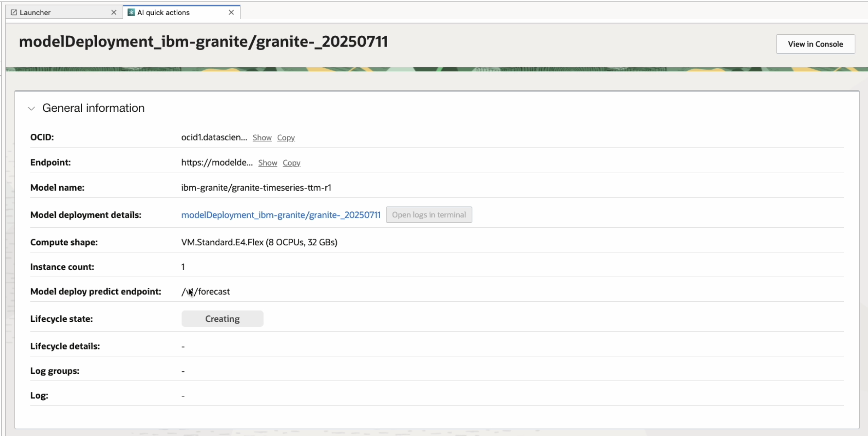Click the View in Console button
Image resolution: width=868 pixels, height=436 pixels.
point(815,44)
